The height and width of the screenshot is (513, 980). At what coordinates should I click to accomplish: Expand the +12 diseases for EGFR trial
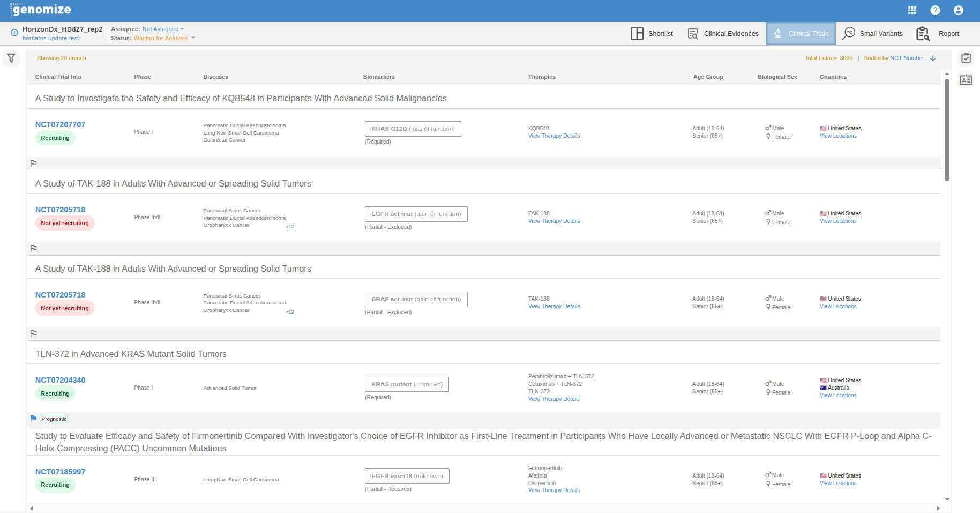tap(289, 227)
